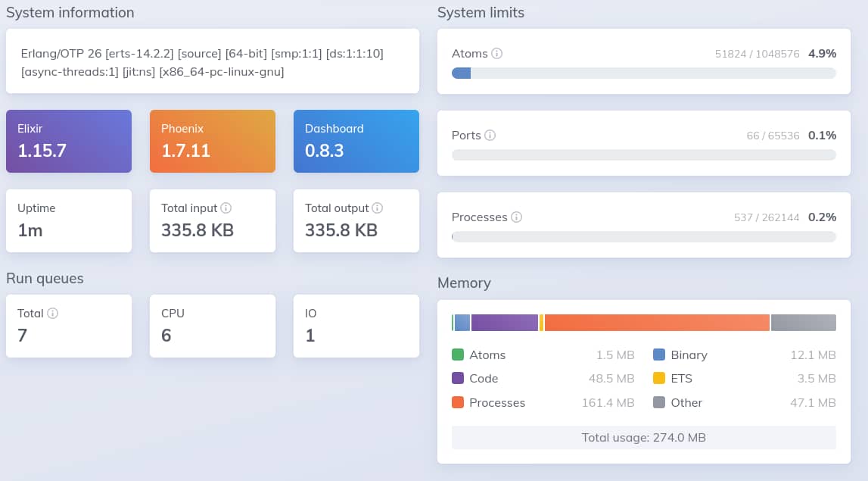868x481 pixels.
Task: Click the orange Processes segment in memory bar
Action: tap(657, 323)
